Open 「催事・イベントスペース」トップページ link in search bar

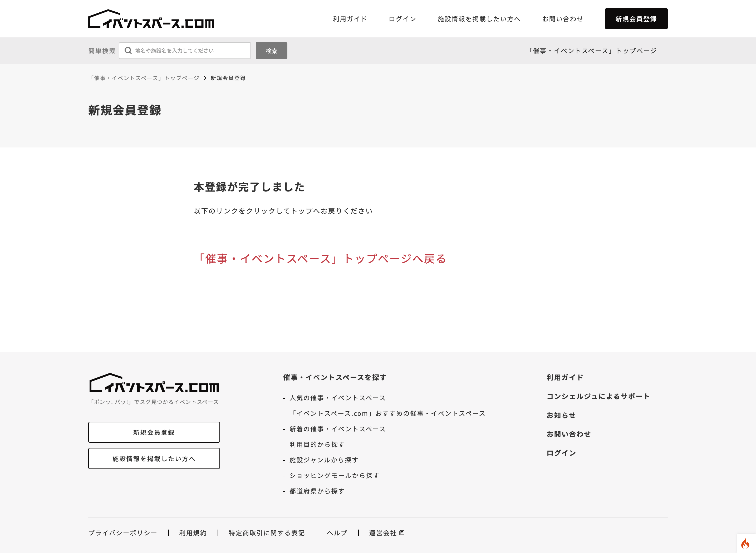591,51
